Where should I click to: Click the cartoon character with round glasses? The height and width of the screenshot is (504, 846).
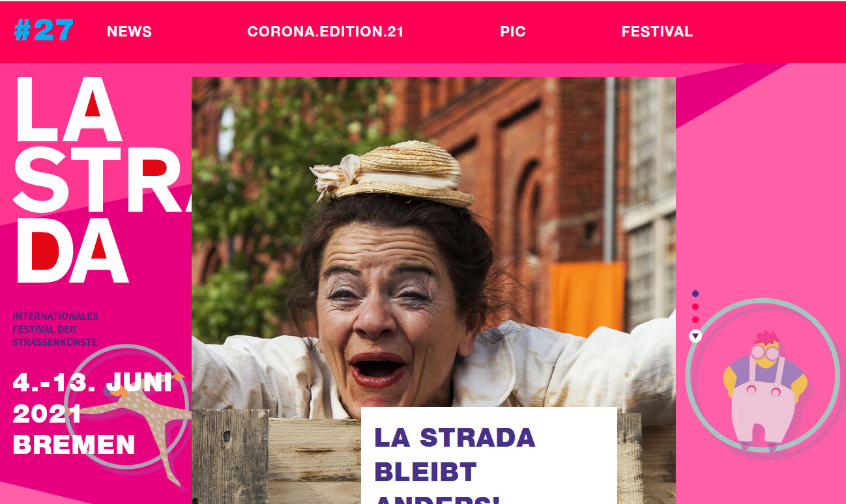[x=765, y=390]
